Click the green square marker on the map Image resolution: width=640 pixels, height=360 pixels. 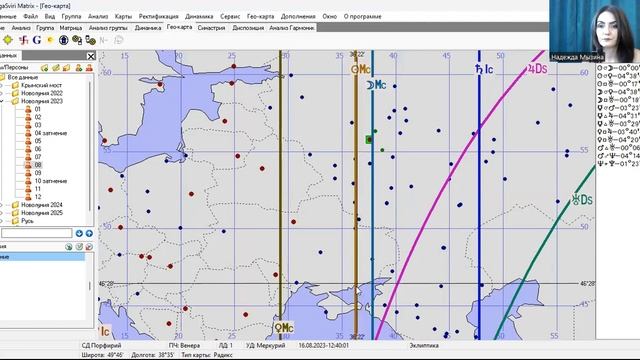coord(369,140)
